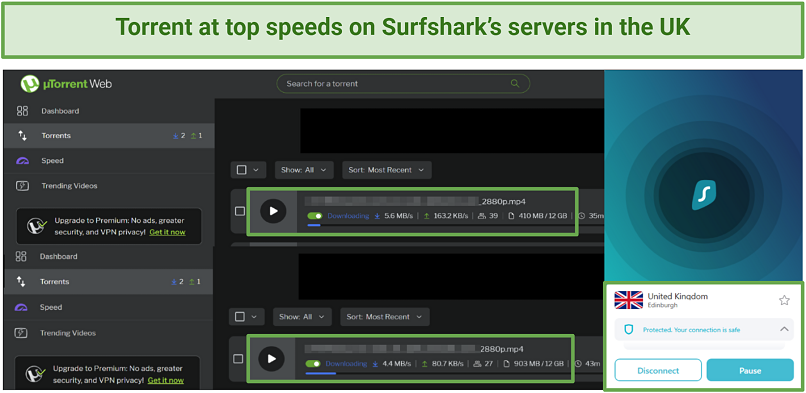Toggle off the download switch on 4.4 MB/s torrent

pos(313,364)
